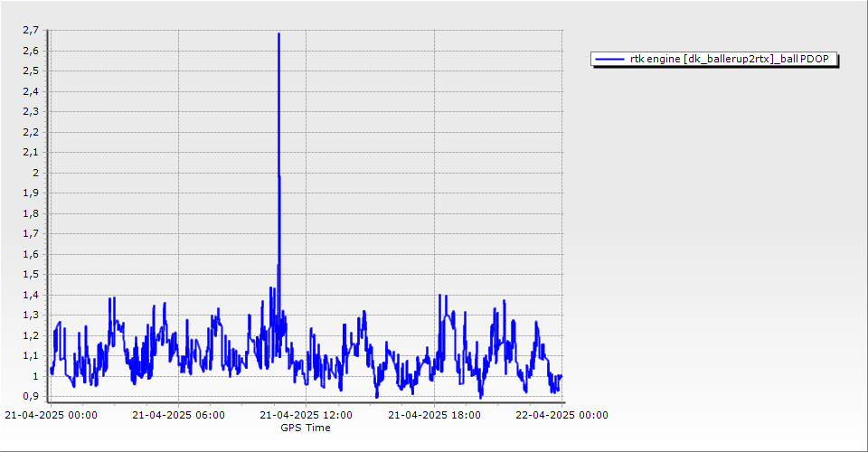868x452 pixels.
Task: Click the 1,8 y-axis label
Action: point(31,213)
